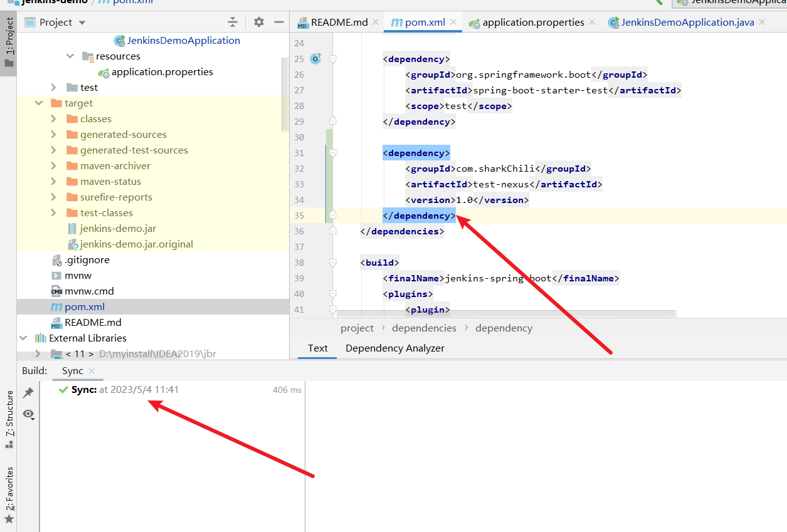
Task: Toggle the Structure sidebar tool window
Action: (x=9, y=419)
